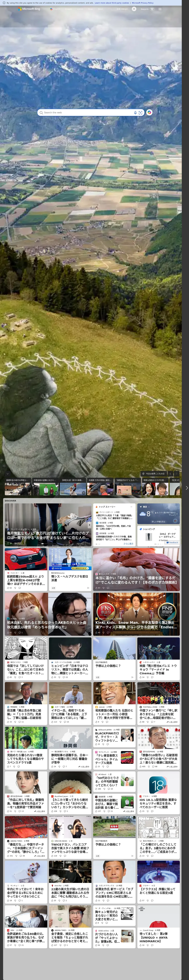This screenshot has height=980, width=189.
Task: Click search magnifier icon in search box
Action: [41, 113]
